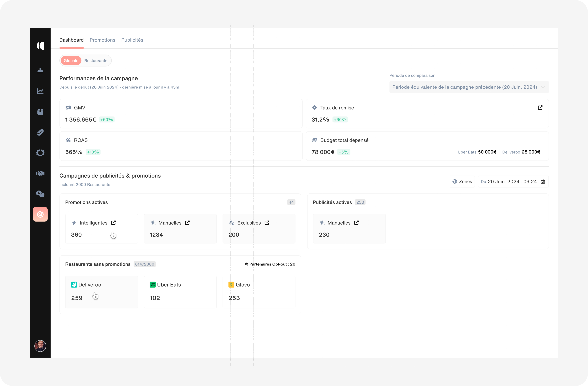Open the bell service icon in sidebar
Viewport: 588px width, 386px height.
pos(40,71)
